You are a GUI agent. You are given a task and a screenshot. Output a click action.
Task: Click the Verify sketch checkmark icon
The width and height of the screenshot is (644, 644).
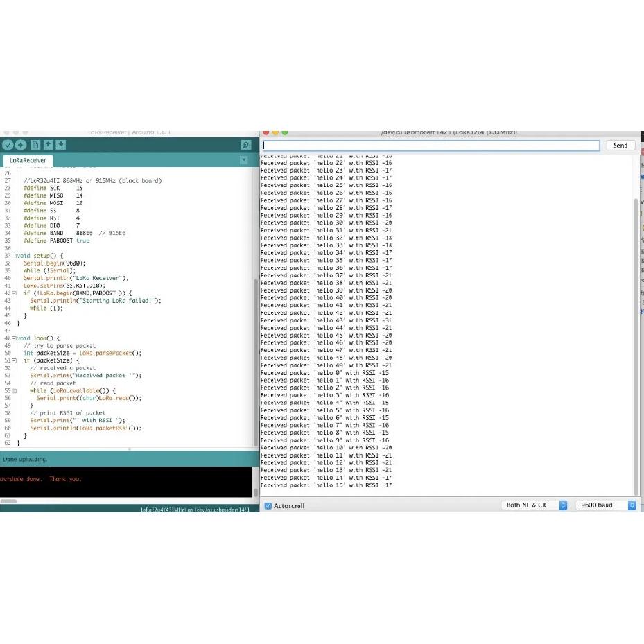8,145
